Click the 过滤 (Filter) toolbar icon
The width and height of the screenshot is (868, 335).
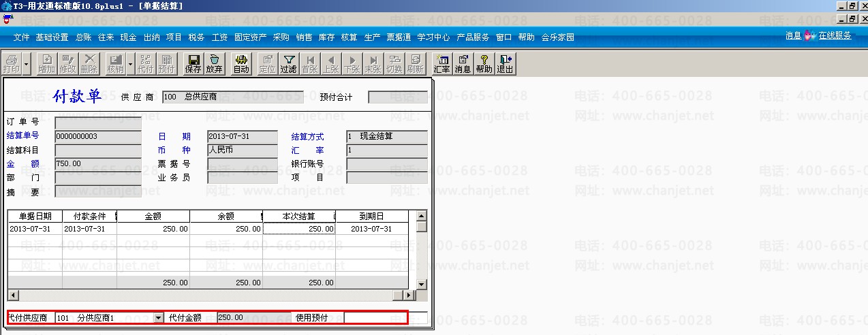(289, 63)
